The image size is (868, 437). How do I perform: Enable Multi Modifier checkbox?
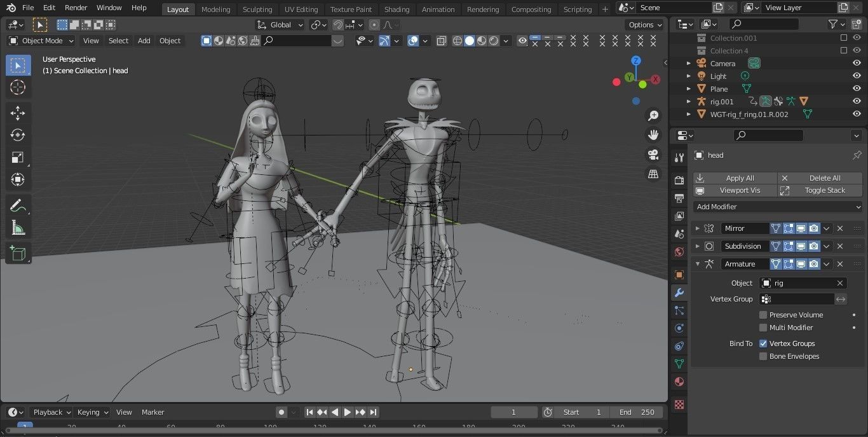point(763,328)
